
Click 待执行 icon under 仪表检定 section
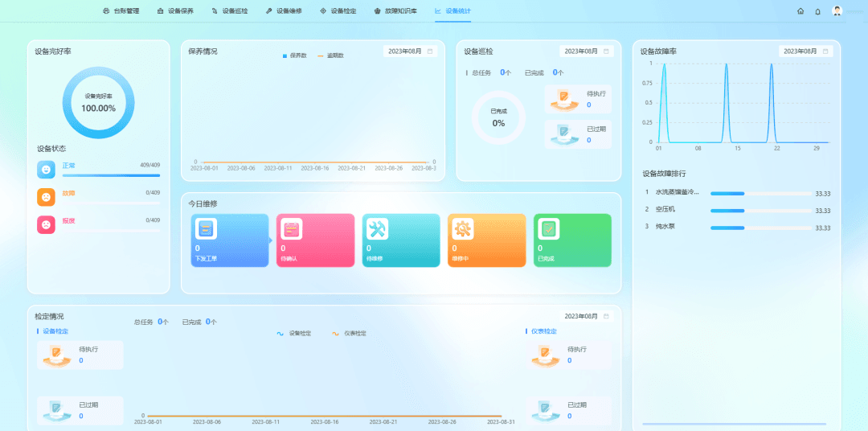(544, 355)
